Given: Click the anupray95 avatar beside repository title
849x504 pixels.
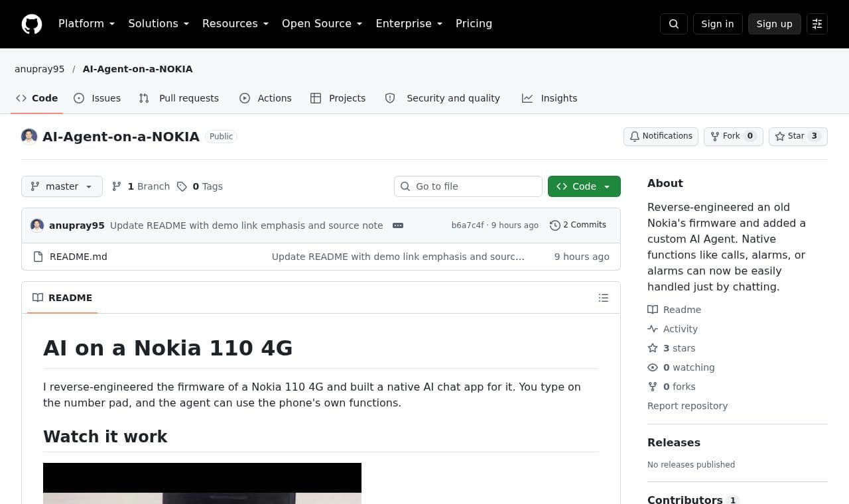Looking at the screenshot, I should [x=29, y=137].
